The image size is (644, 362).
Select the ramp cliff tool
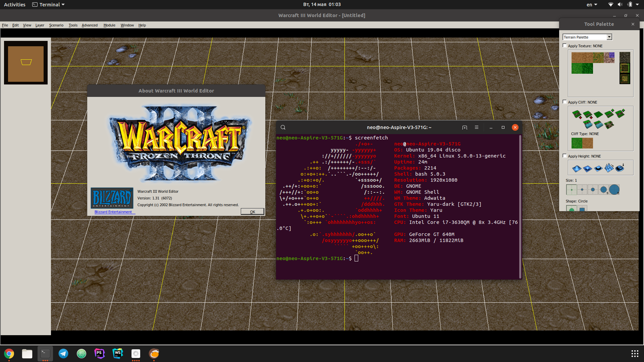(x=609, y=125)
